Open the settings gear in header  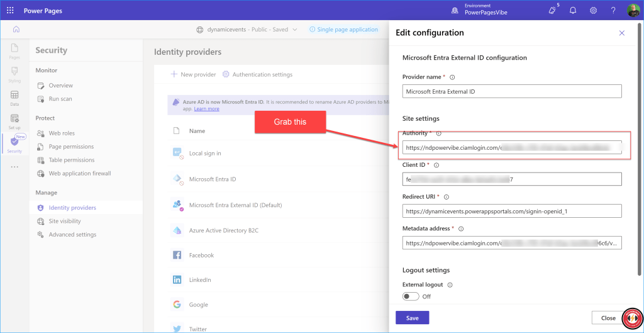pos(593,11)
